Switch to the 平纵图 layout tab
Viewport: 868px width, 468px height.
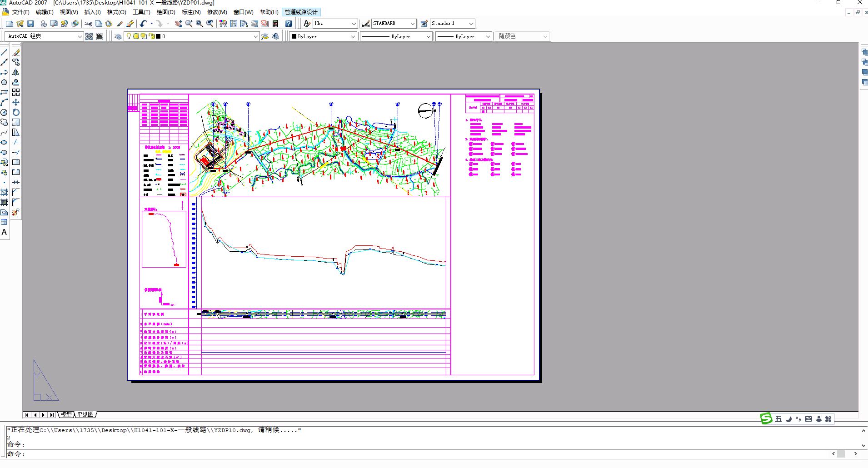pyautogui.click(x=85, y=414)
